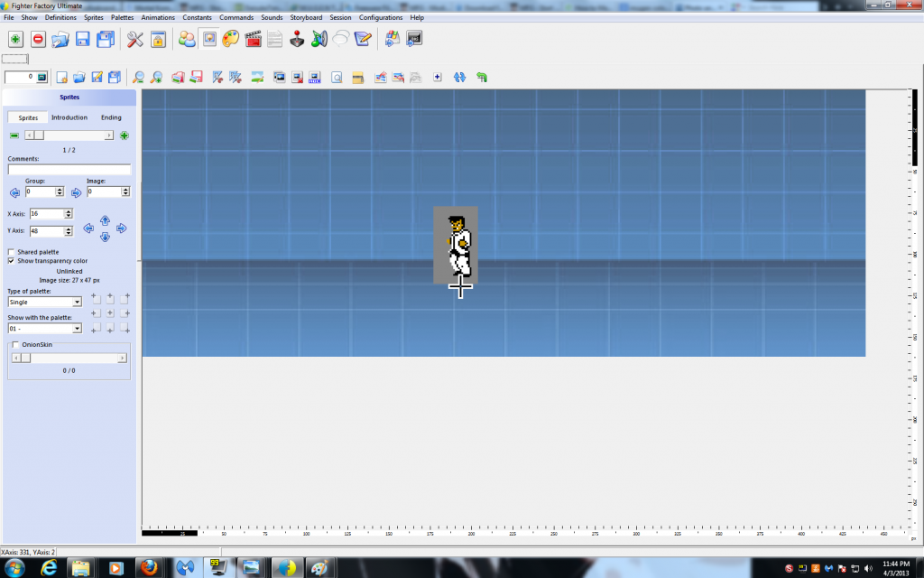Image resolution: width=924 pixels, height=578 pixels.
Task: Click the red minus icon in top toolbar
Action: [x=38, y=39]
